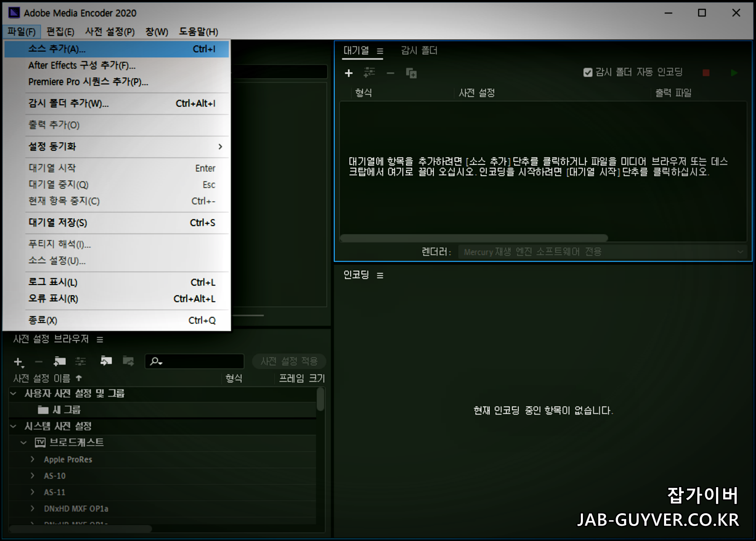The width and height of the screenshot is (756, 541).
Task: Click the Adobe Media Encoder app icon in title bar
Action: pyautogui.click(x=14, y=13)
